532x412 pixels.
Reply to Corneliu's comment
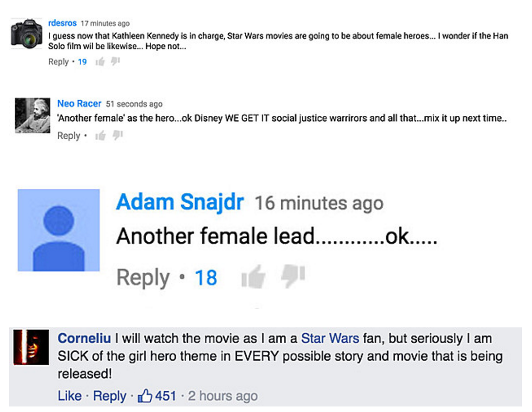(109, 396)
